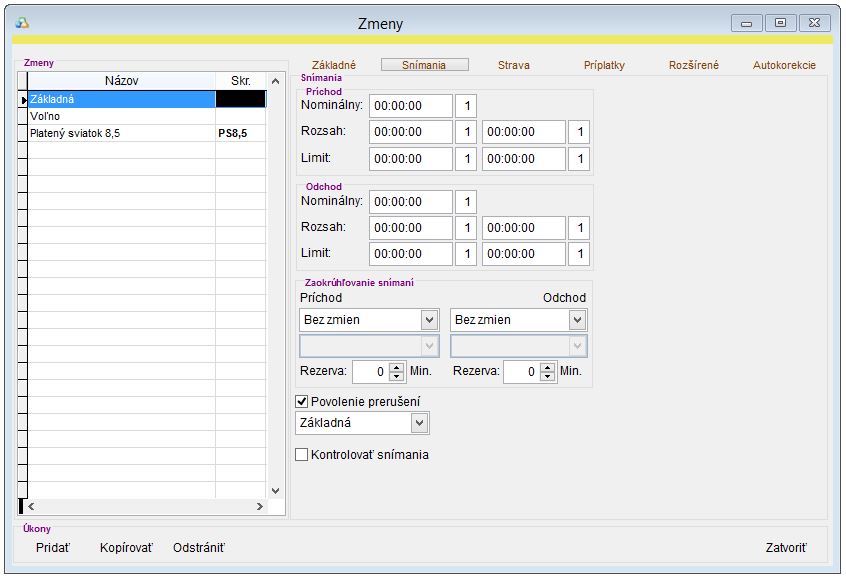Viewport: 846px width, 579px height.
Task: Click the PS8,5 abbreviation cell
Action: pyautogui.click(x=241, y=133)
